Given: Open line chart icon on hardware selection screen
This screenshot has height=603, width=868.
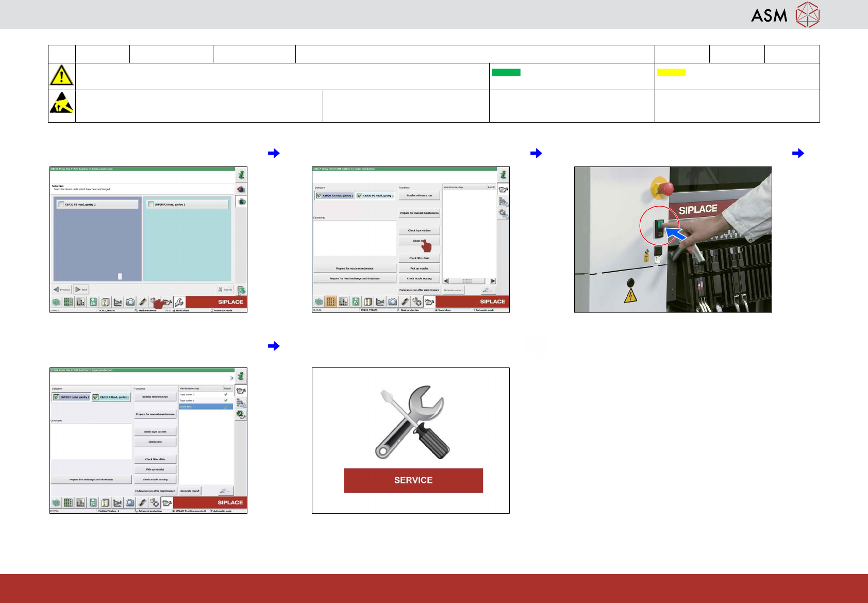Looking at the screenshot, I should coord(118,302).
